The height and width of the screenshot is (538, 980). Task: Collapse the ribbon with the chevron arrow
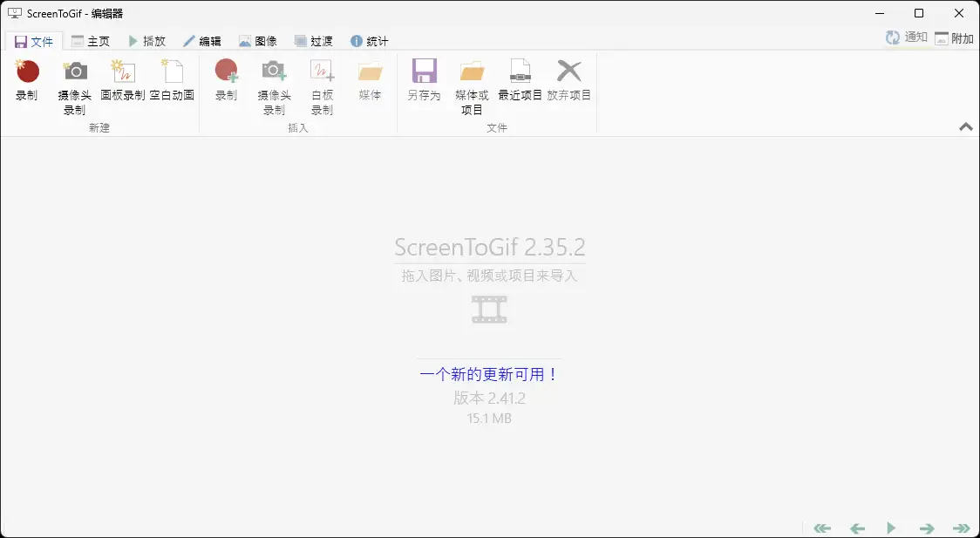[966, 126]
